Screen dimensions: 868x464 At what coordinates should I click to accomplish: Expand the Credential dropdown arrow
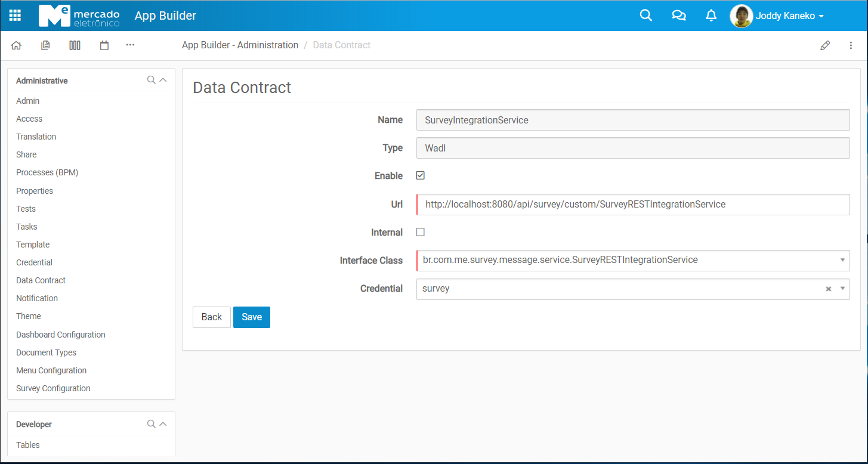coord(842,289)
